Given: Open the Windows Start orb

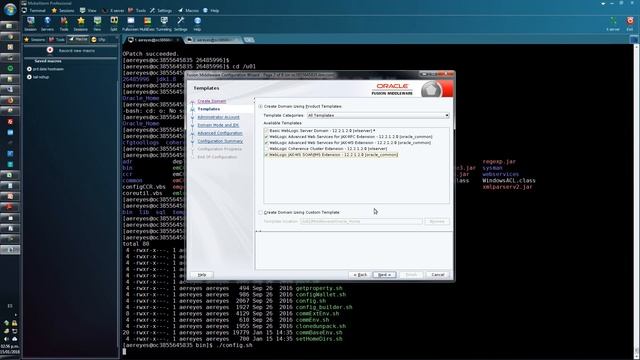Looking at the screenshot, I should tap(10, 9).
